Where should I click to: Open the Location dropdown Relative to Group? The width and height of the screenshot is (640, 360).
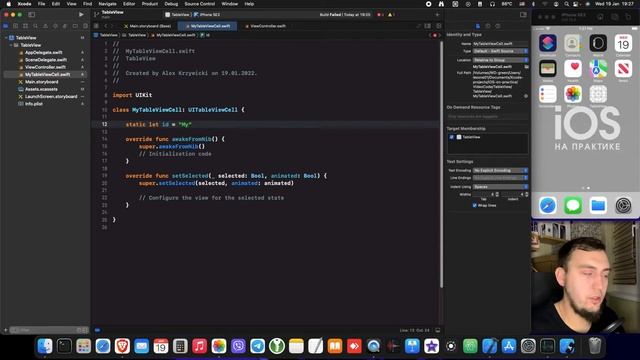[x=500, y=60]
